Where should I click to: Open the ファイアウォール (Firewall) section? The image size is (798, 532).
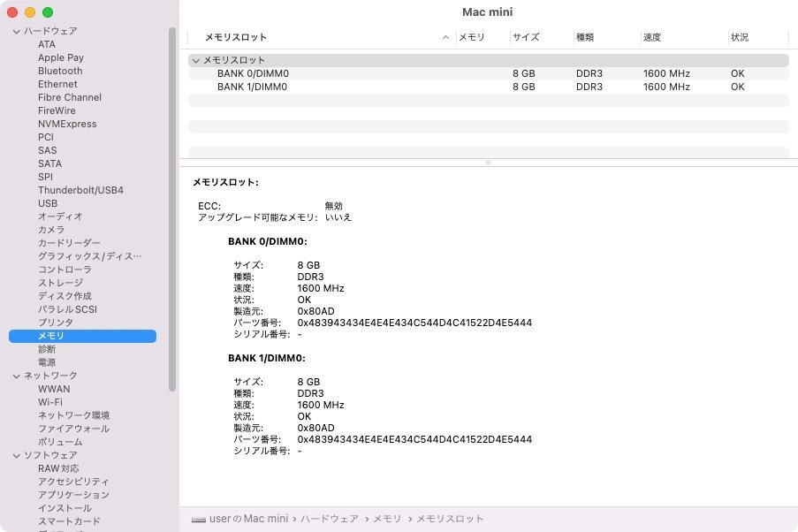coord(75,429)
